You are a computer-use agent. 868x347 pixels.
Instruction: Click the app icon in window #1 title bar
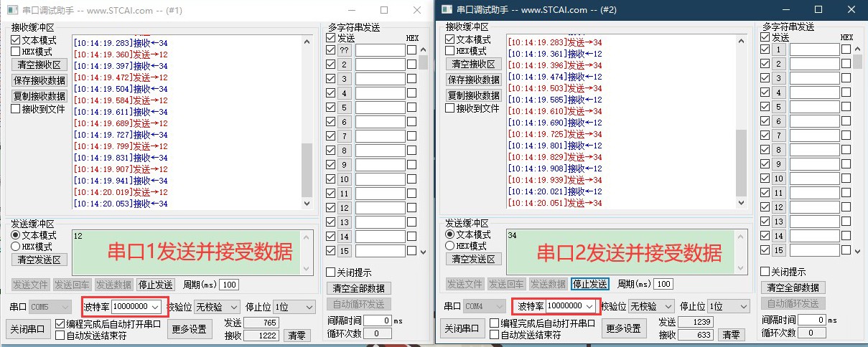click(13, 11)
